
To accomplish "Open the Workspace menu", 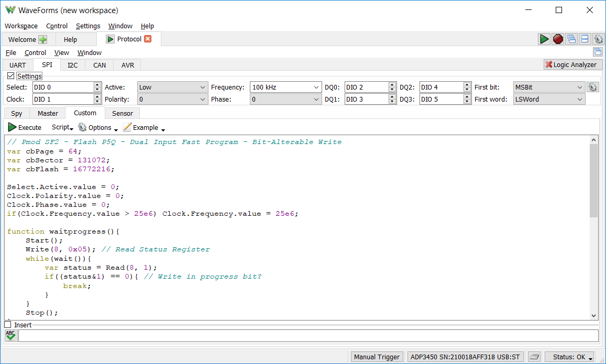I will pyautogui.click(x=21, y=26).
